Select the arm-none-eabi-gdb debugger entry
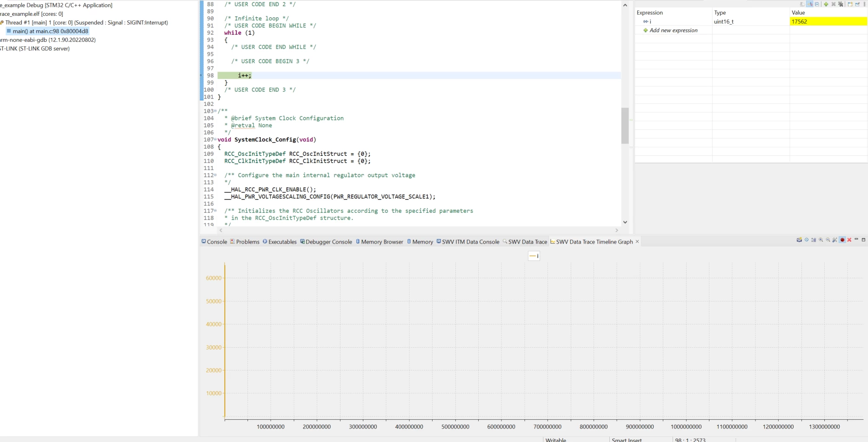 point(48,40)
